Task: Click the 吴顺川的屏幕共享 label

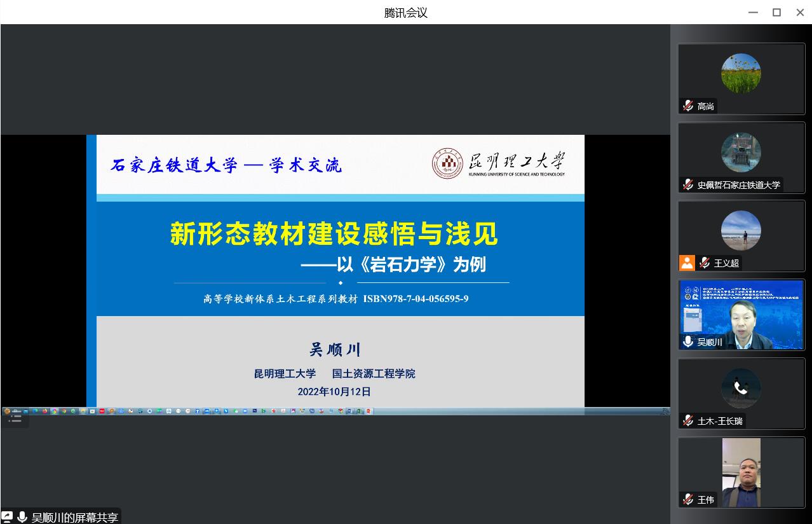Action: [x=74, y=517]
